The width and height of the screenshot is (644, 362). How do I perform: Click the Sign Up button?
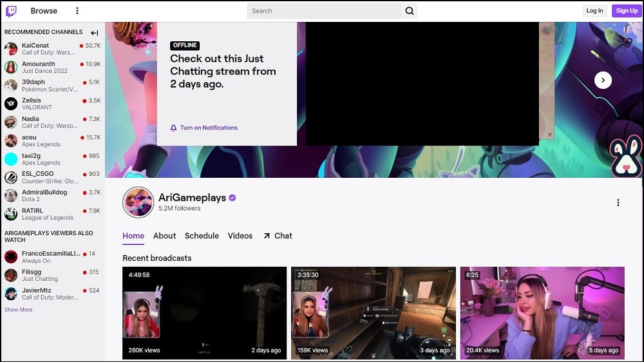(626, 11)
